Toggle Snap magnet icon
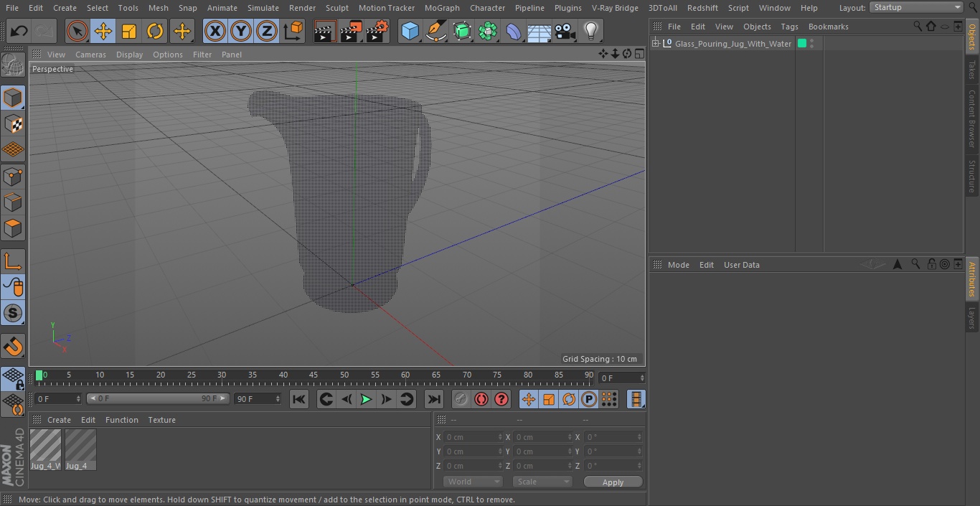The image size is (980, 506). pos(13,347)
